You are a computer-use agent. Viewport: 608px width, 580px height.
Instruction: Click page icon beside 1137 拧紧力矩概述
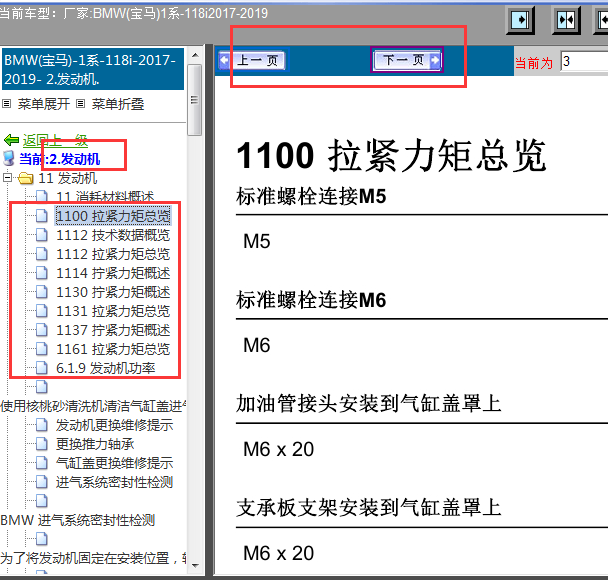click(x=42, y=330)
